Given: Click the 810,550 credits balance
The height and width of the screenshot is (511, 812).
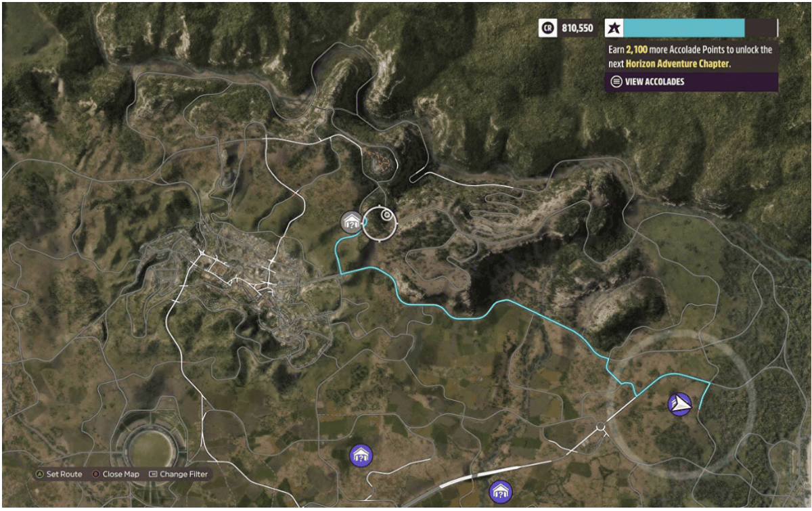Looking at the screenshot, I should (x=577, y=28).
